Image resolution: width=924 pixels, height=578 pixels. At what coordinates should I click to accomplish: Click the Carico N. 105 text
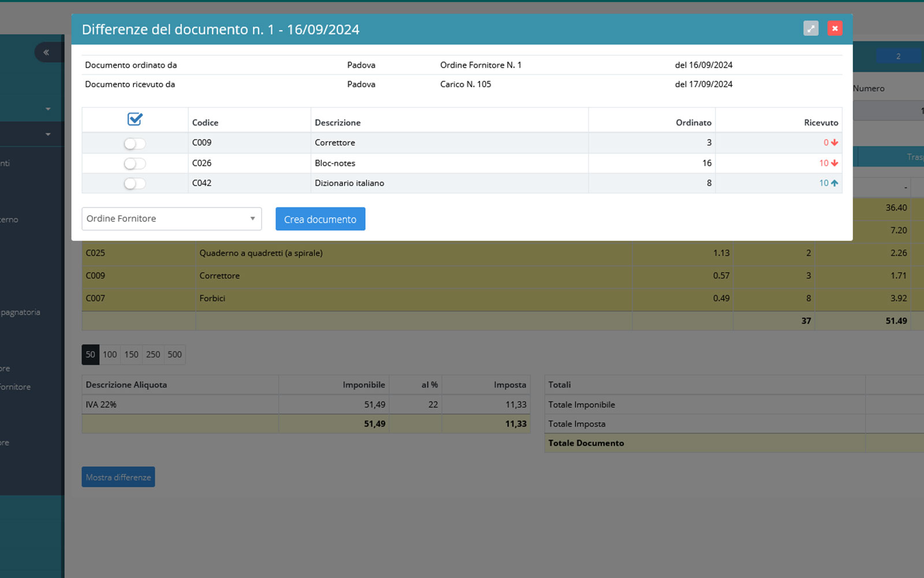click(x=465, y=84)
